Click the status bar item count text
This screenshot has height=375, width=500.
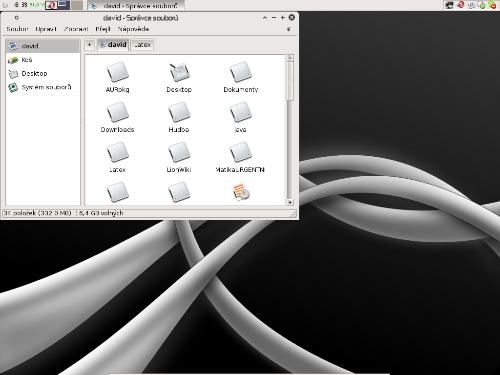[63, 213]
